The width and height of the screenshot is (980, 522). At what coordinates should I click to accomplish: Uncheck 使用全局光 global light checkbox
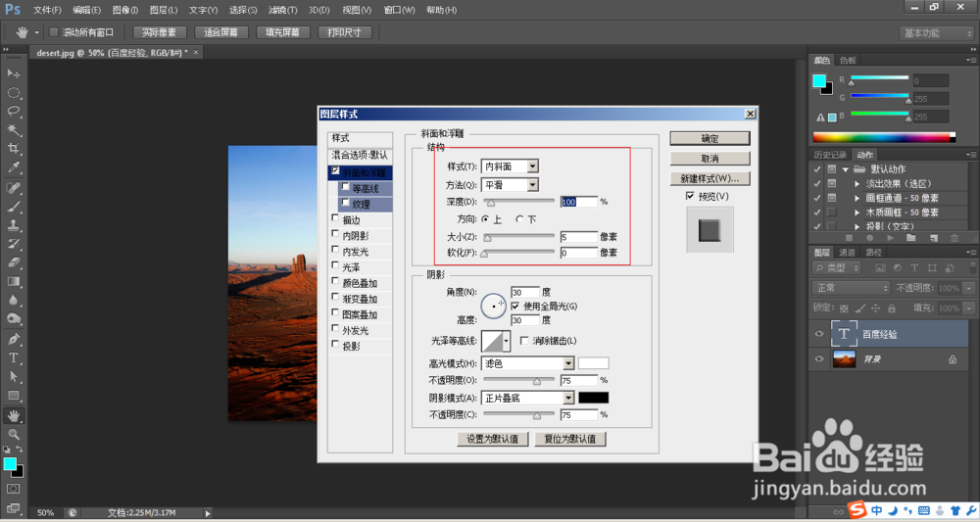515,306
